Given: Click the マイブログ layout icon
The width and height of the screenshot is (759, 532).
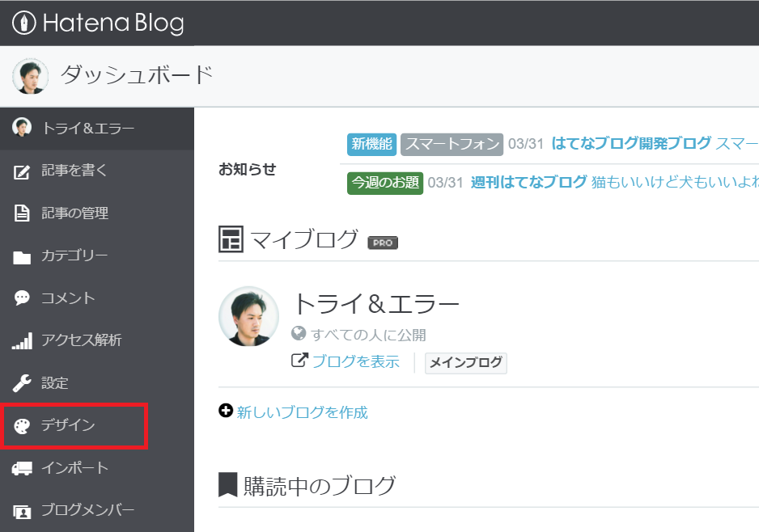Looking at the screenshot, I should point(231,239).
